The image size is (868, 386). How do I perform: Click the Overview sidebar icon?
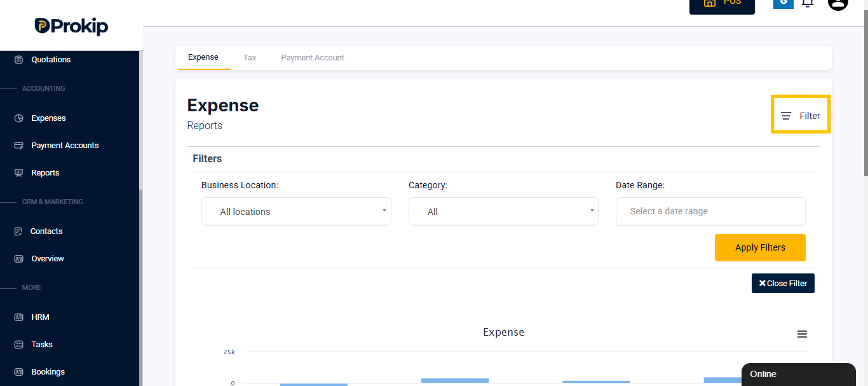click(18, 259)
